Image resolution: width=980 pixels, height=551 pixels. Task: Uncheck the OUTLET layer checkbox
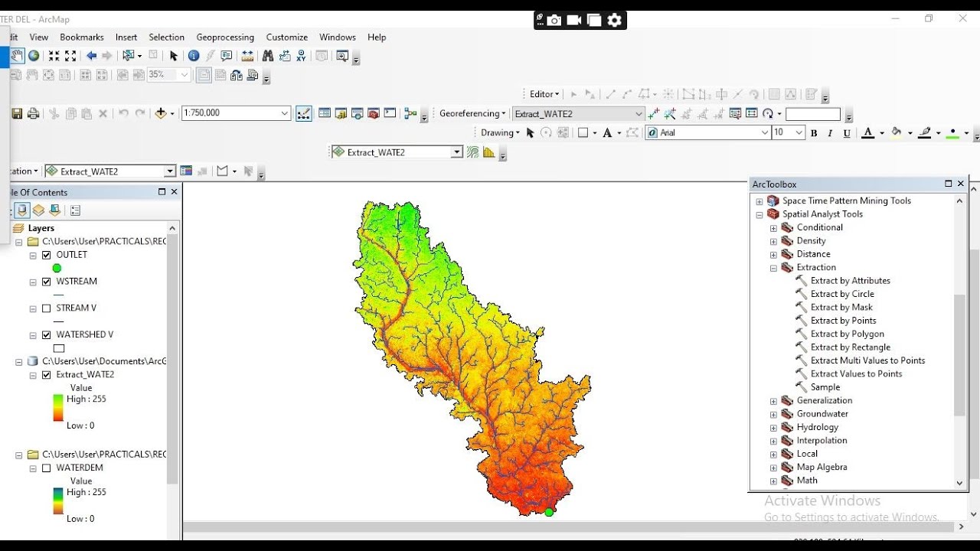[47, 255]
